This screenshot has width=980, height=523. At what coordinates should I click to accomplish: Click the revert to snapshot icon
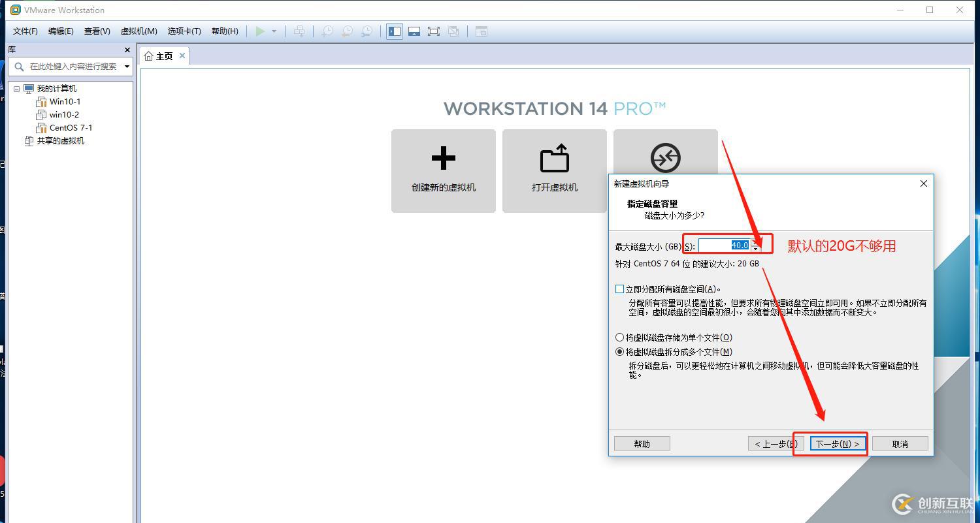[x=347, y=31]
